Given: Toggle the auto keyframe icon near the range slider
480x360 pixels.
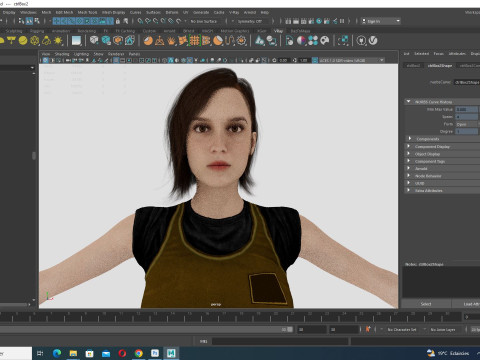Looking at the screenshot, I should click(x=368, y=329).
